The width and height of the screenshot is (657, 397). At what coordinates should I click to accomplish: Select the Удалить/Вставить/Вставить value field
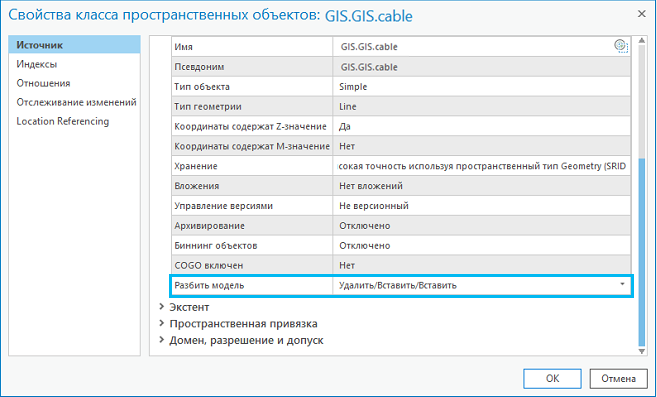[x=482, y=285]
